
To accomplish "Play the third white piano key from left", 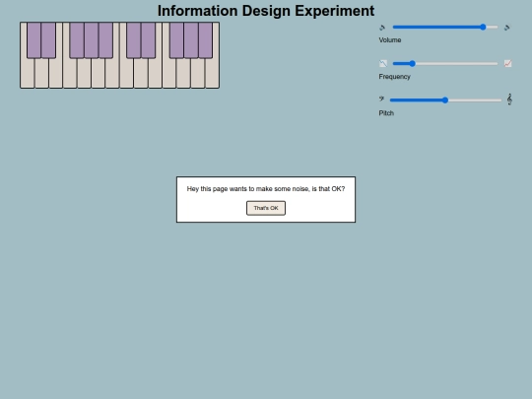I will pos(55,73).
